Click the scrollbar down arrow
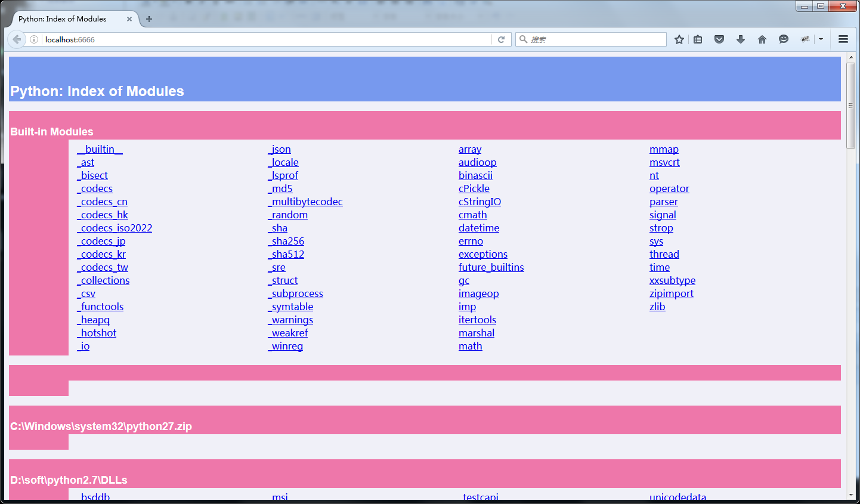Image resolution: width=860 pixels, height=504 pixels. coord(851,494)
